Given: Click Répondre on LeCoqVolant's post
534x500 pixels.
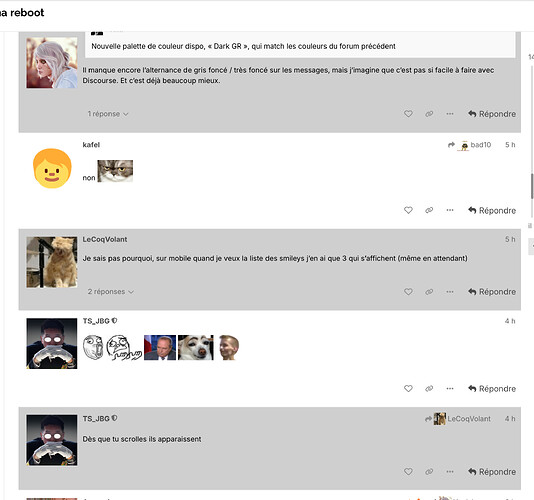Looking at the screenshot, I should [492, 292].
